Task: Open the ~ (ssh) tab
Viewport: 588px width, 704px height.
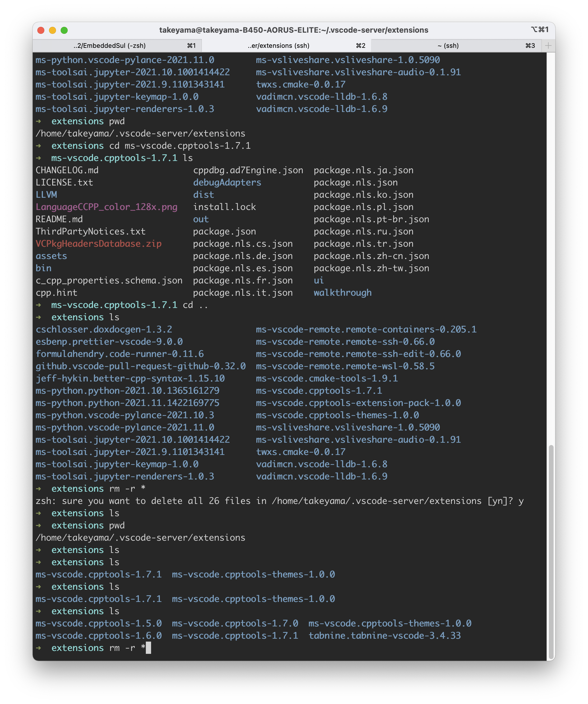Action: click(456, 45)
